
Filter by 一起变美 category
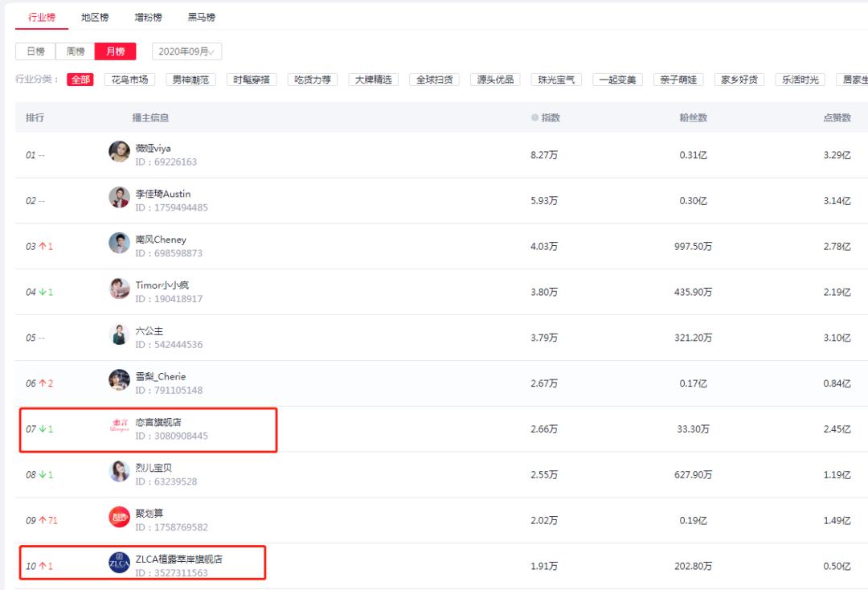(617, 79)
